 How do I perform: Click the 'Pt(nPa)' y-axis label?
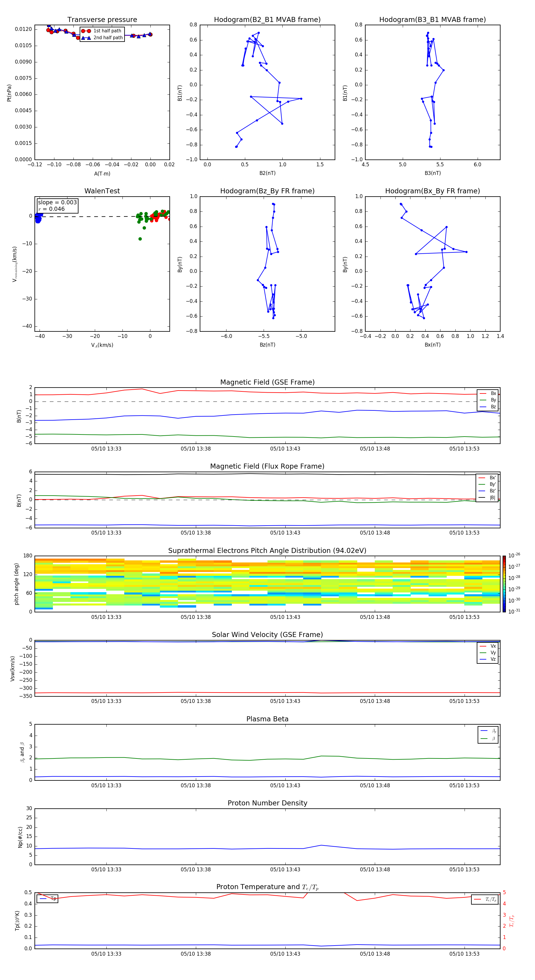pos(9,92)
